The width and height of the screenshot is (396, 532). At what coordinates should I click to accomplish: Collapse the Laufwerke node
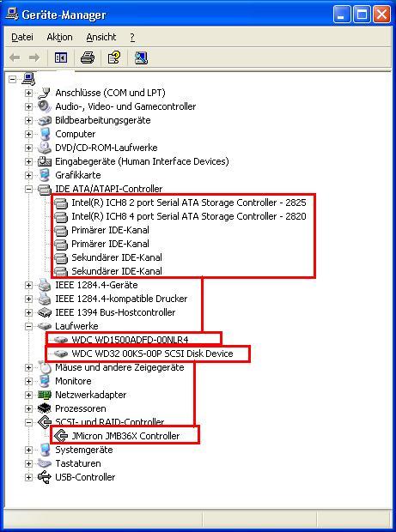tap(28, 326)
